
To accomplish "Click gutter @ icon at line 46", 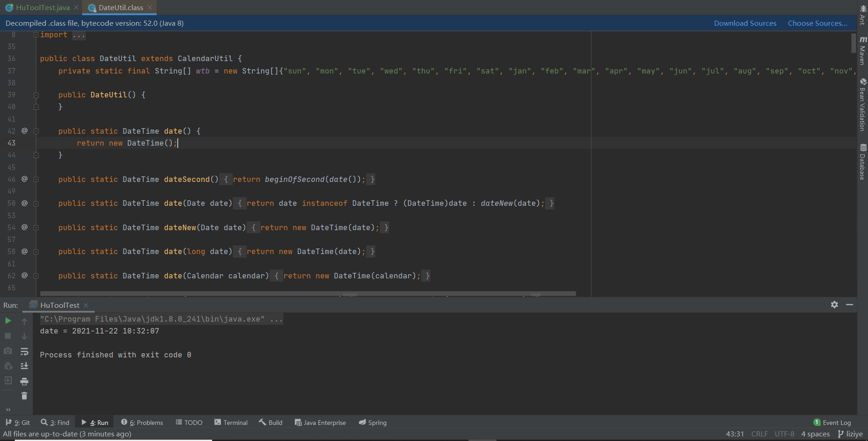I will 24,179.
